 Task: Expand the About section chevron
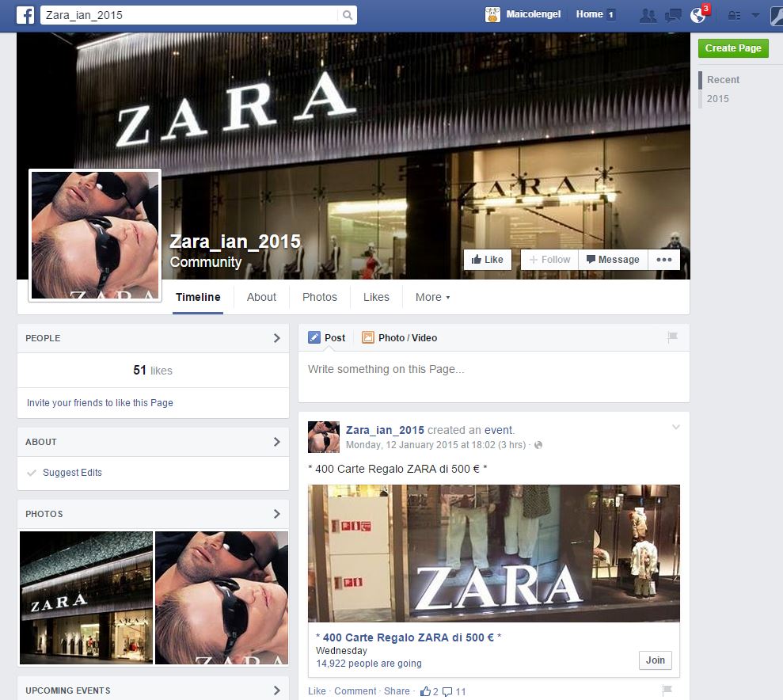(276, 442)
